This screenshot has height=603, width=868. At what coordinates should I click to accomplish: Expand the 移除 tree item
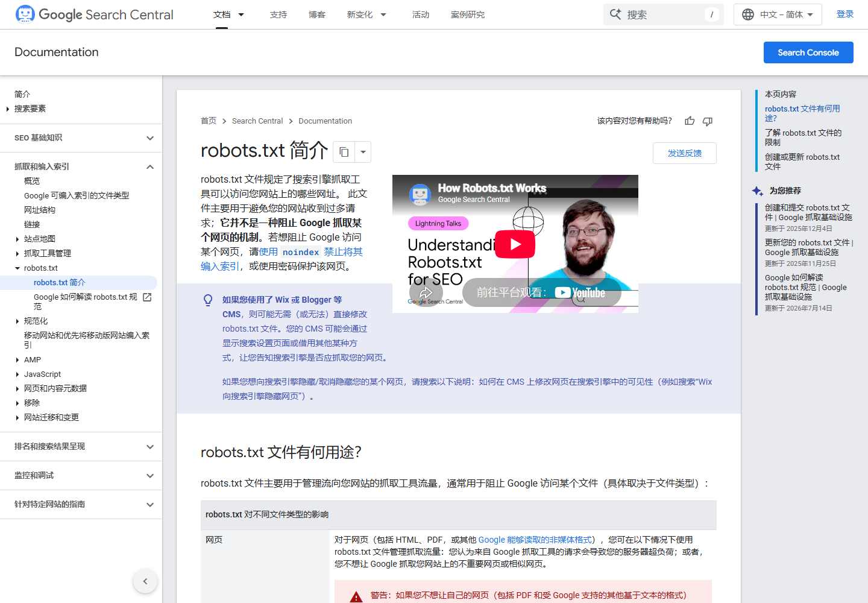pyautogui.click(x=17, y=403)
